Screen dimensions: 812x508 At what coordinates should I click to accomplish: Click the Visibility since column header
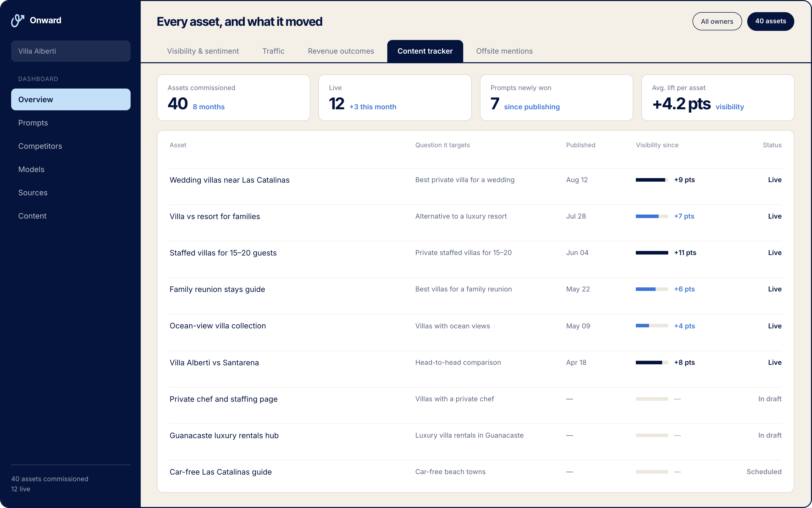pyautogui.click(x=657, y=145)
